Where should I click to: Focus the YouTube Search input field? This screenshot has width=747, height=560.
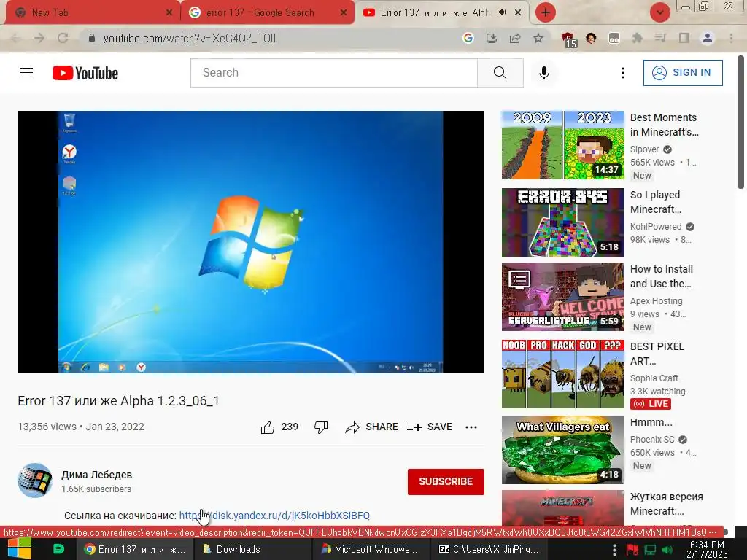(334, 73)
